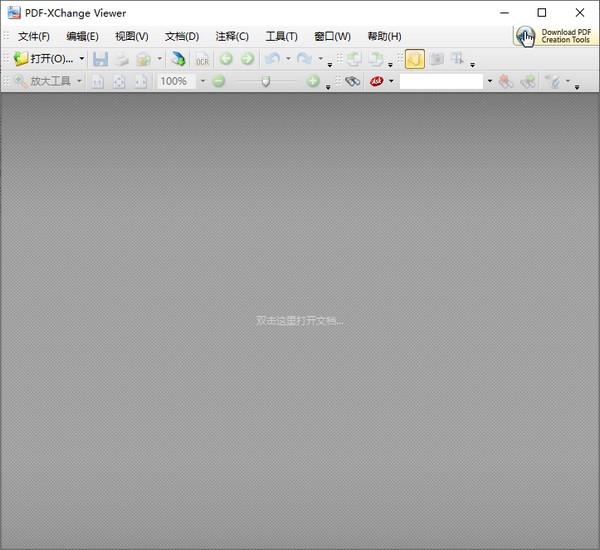This screenshot has height=550, width=600.
Task: Click the camera Snapshot tool icon
Action: pos(436,60)
